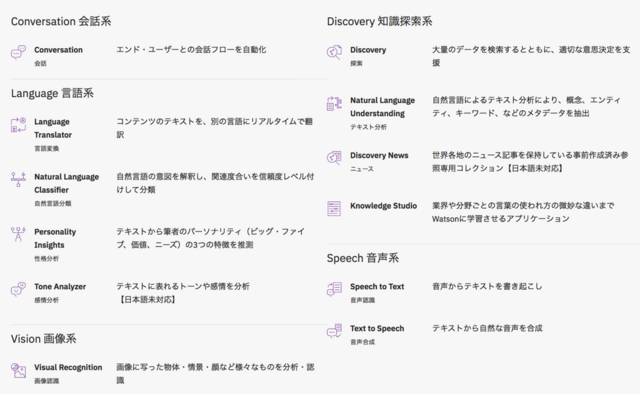Click the '音声からテキストを書き起こし' description
The image size is (640, 394).
tap(487, 286)
